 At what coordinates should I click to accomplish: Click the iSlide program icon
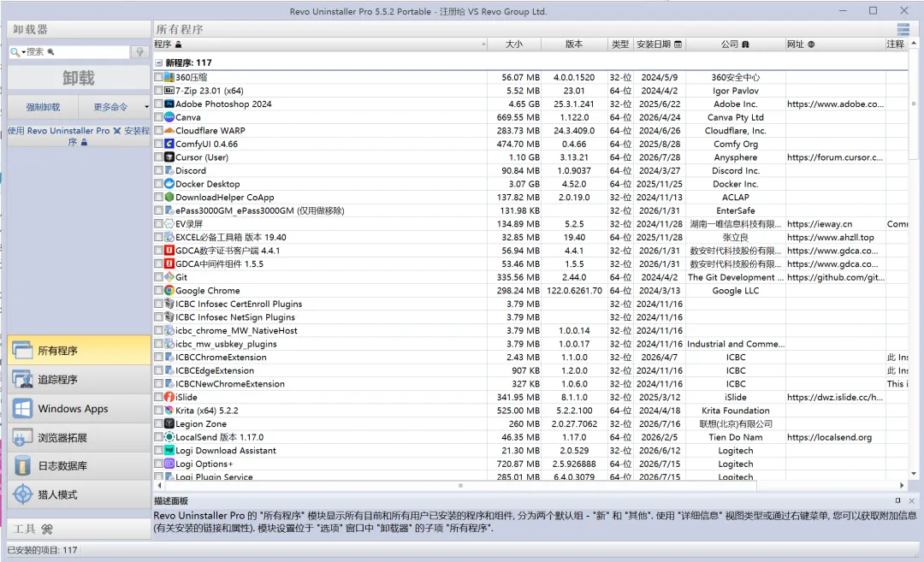pos(169,397)
